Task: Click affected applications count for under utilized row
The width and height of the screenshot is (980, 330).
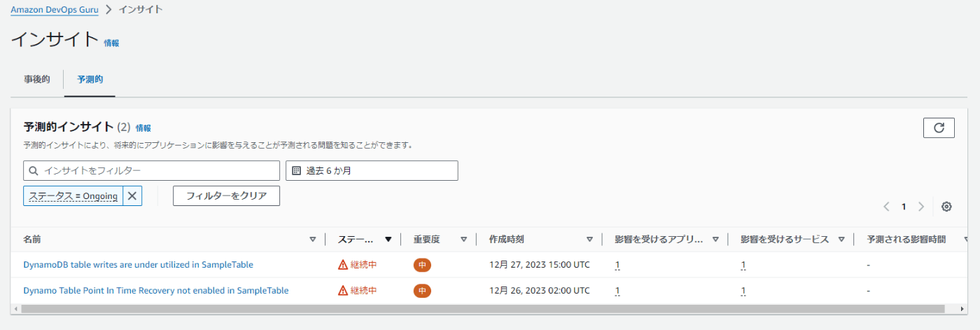Action: click(x=617, y=265)
